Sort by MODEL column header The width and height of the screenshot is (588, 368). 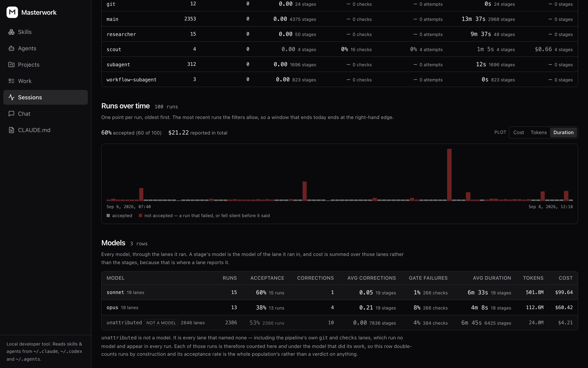(115, 278)
